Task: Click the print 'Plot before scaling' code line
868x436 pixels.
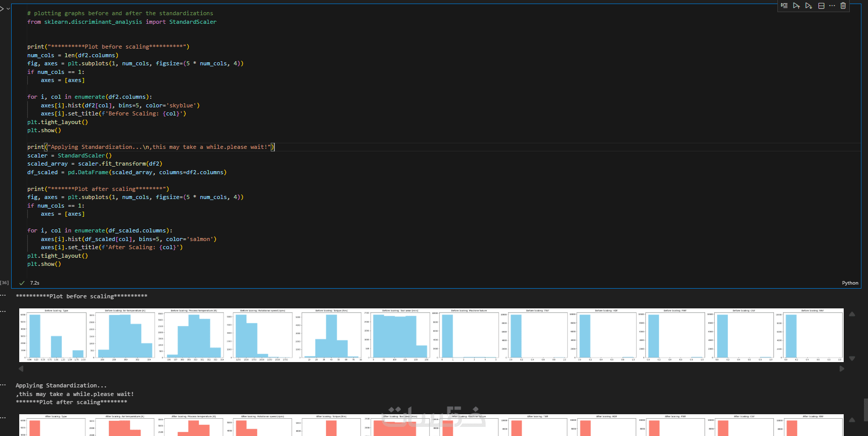Action: point(108,47)
